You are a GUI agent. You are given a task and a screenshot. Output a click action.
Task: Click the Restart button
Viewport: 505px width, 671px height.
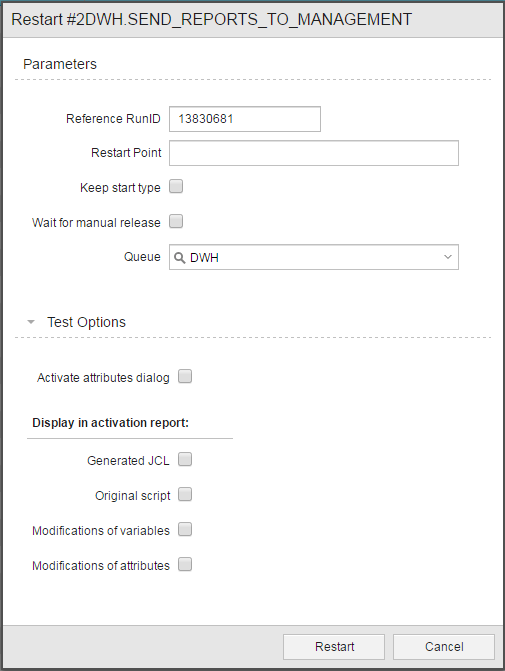pyautogui.click(x=334, y=647)
